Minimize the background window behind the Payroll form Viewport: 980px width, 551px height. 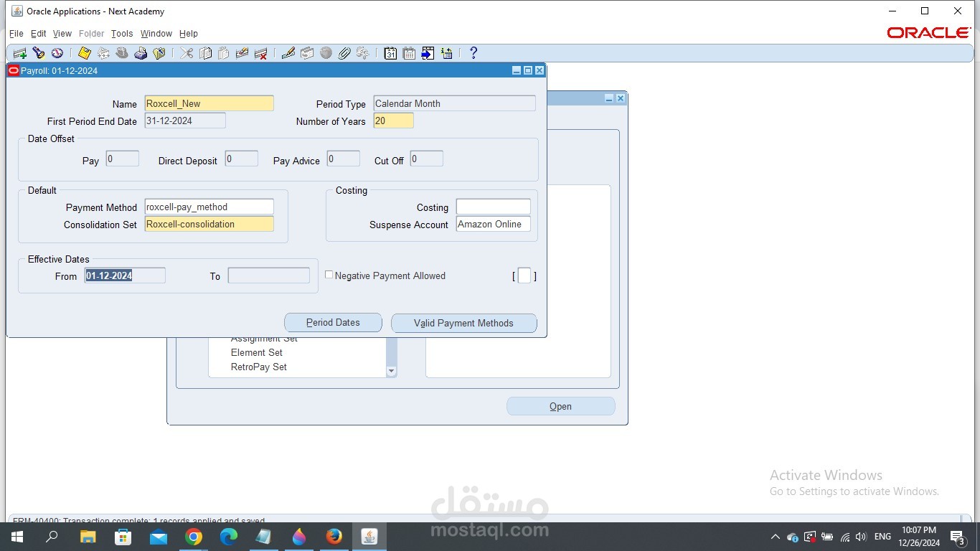coord(609,98)
